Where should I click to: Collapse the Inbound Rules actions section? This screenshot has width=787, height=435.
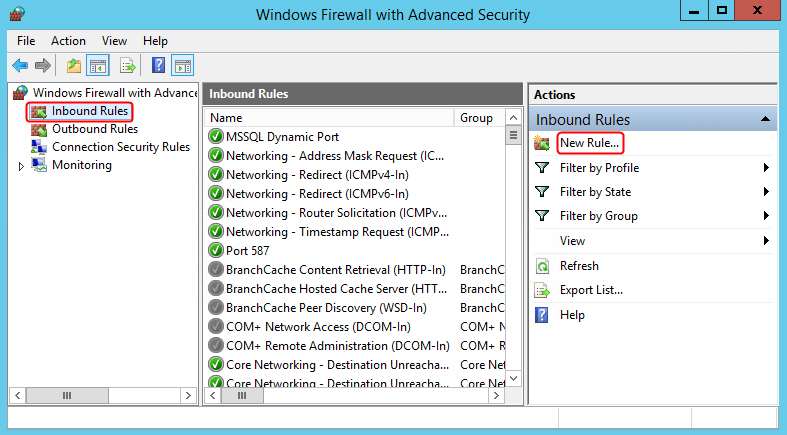(765, 119)
